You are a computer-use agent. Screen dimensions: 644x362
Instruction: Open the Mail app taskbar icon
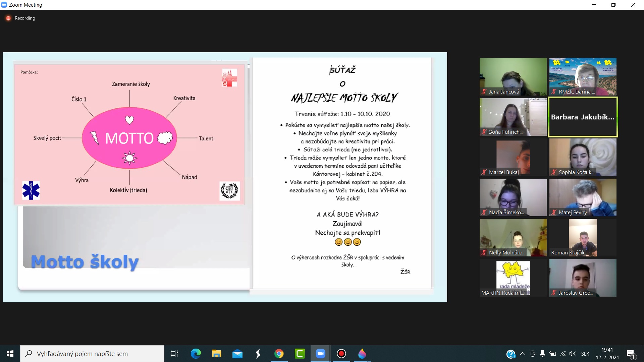(237, 354)
